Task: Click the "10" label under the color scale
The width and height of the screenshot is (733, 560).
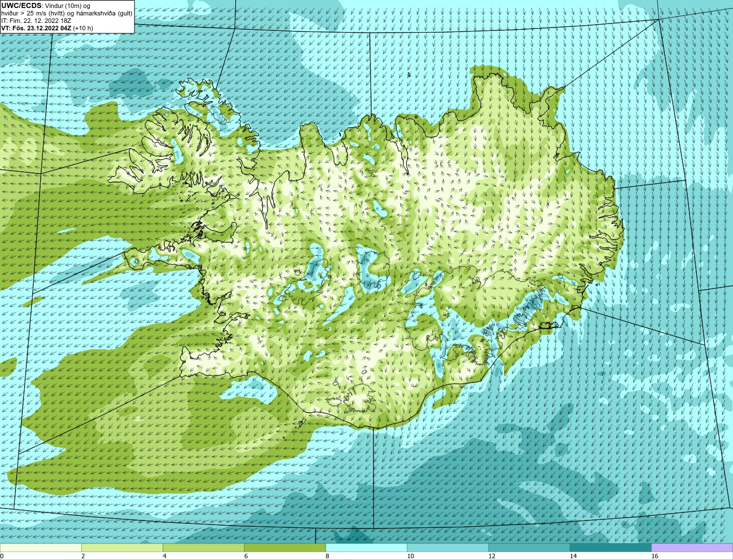Action: click(410, 556)
